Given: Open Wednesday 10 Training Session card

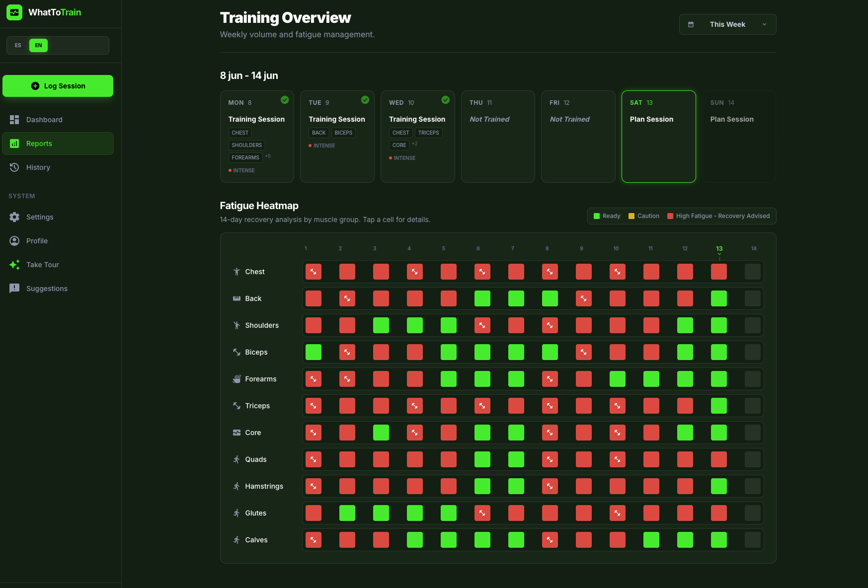Looking at the screenshot, I should (417, 137).
